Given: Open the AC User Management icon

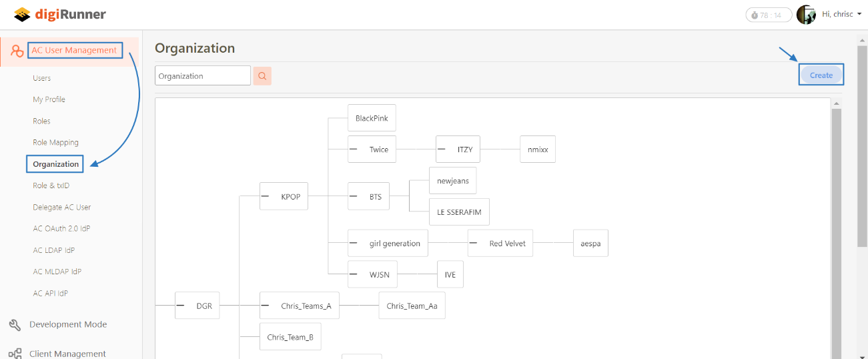Looking at the screenshot, I should coord(17,51).
